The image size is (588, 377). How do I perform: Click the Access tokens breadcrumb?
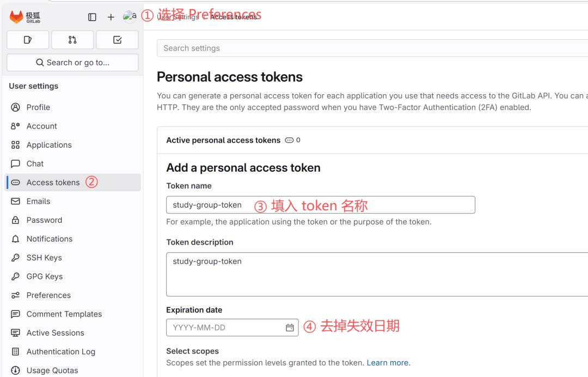pyautogui.click(x=234, y=16)
